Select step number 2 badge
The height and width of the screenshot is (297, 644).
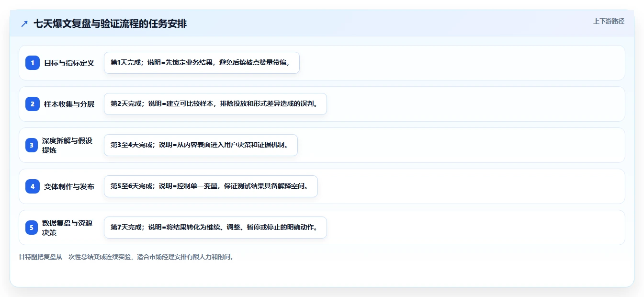pos(33,104)
